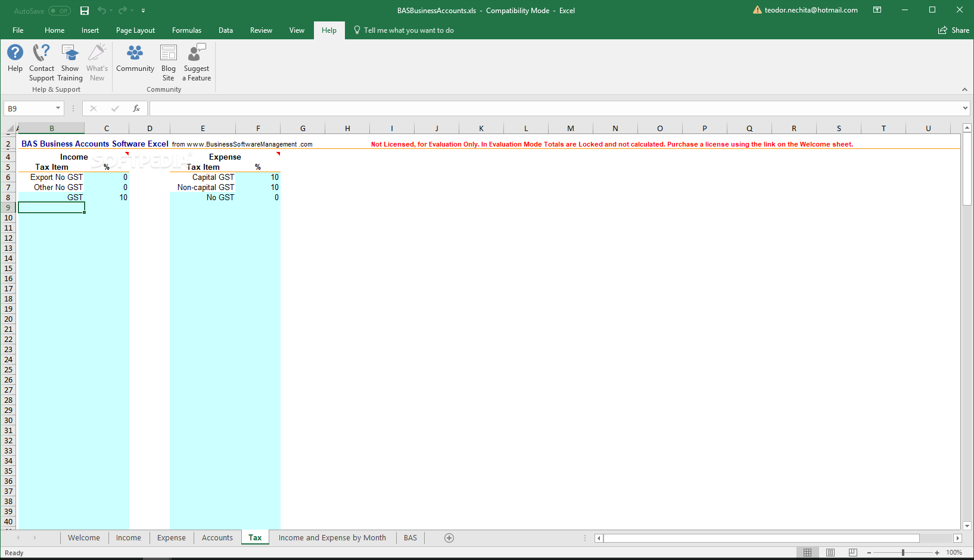Click the What's New ribbon icon
The image size is (974, 560).
[x=97, y=63]
